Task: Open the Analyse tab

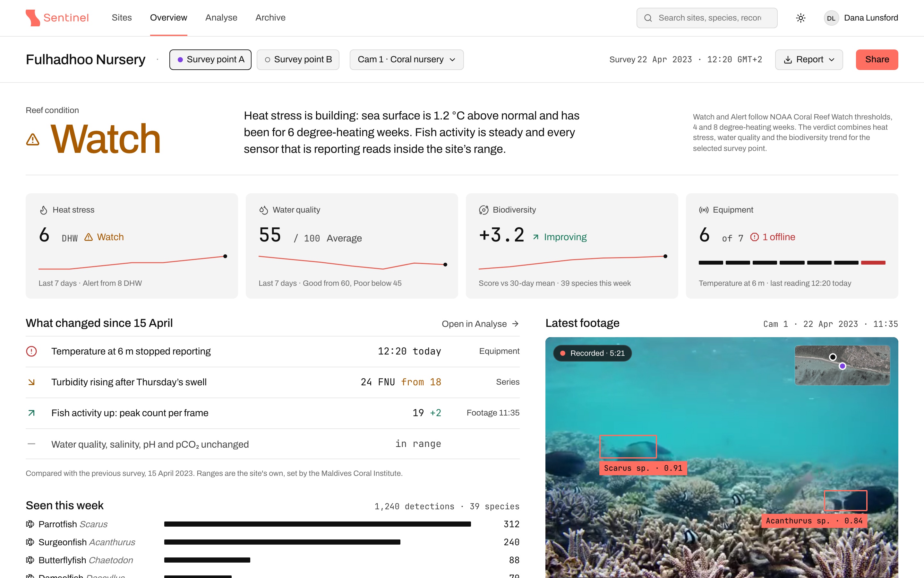Action: pyautogui.click(x=221, y=18)
